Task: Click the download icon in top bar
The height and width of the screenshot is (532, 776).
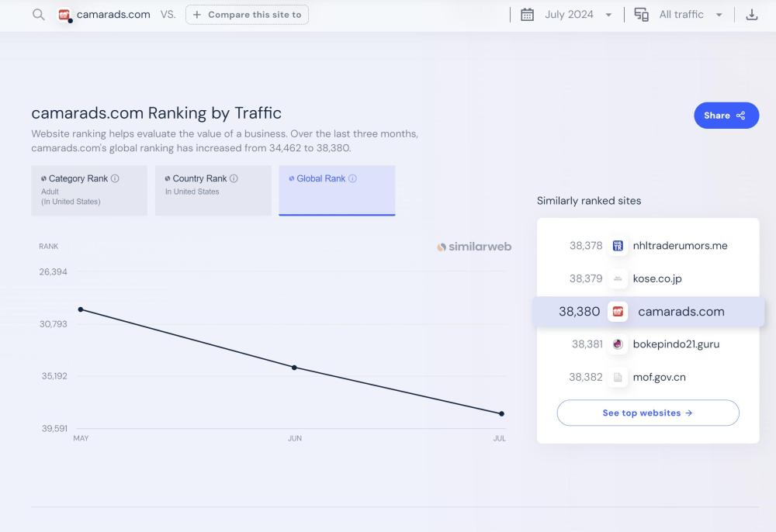Action: 751,15
